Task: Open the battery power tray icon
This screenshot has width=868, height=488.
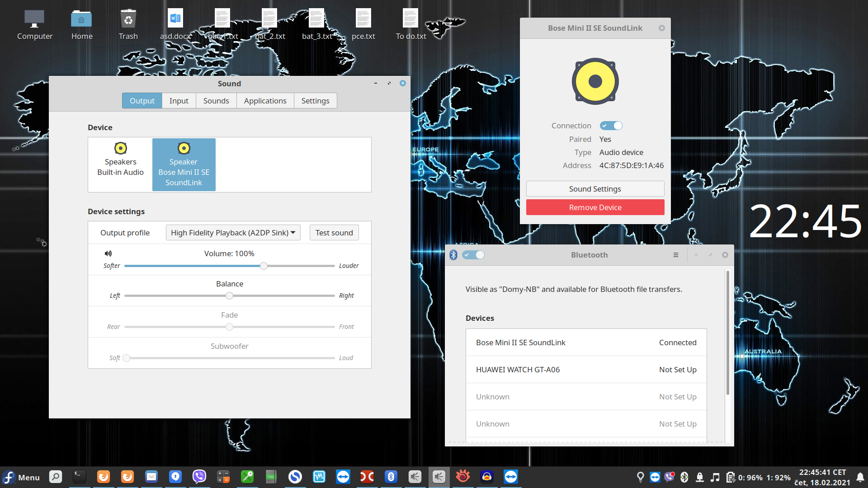Action: pos(730,477)
